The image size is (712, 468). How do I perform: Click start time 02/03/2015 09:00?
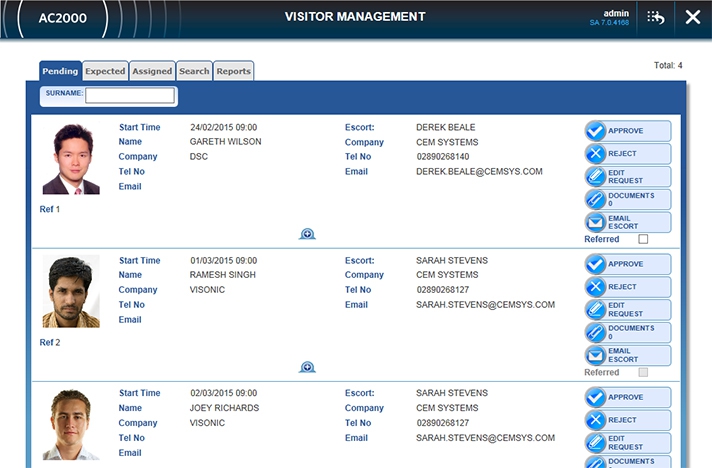pyautogui.click(x=223, y=393)
